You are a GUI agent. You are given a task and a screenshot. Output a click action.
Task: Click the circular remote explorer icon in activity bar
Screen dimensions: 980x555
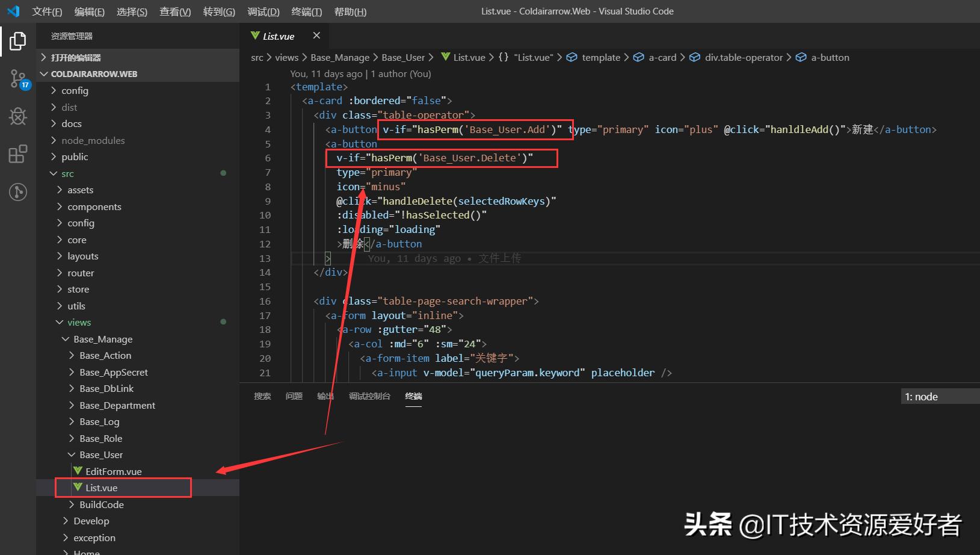coord(17,192)
